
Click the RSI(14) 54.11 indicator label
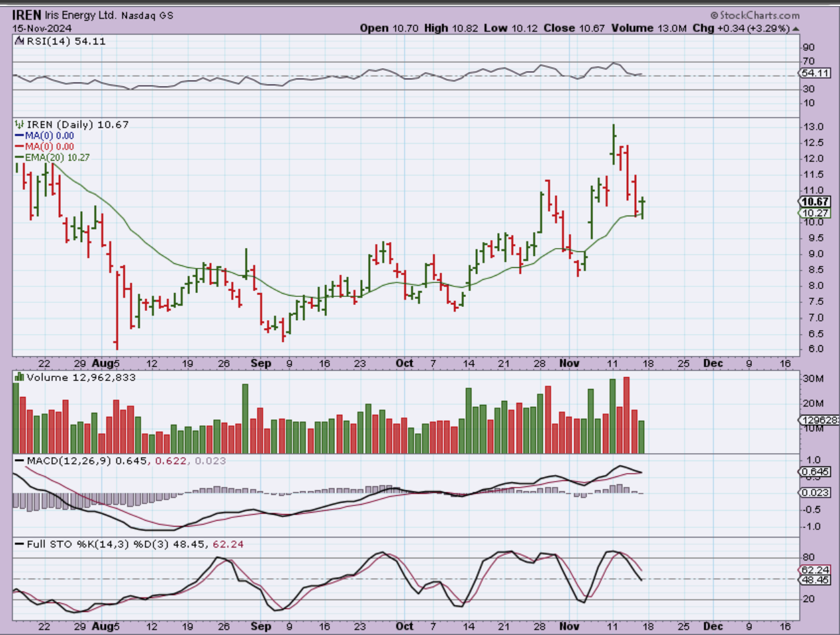coord(66,41)
